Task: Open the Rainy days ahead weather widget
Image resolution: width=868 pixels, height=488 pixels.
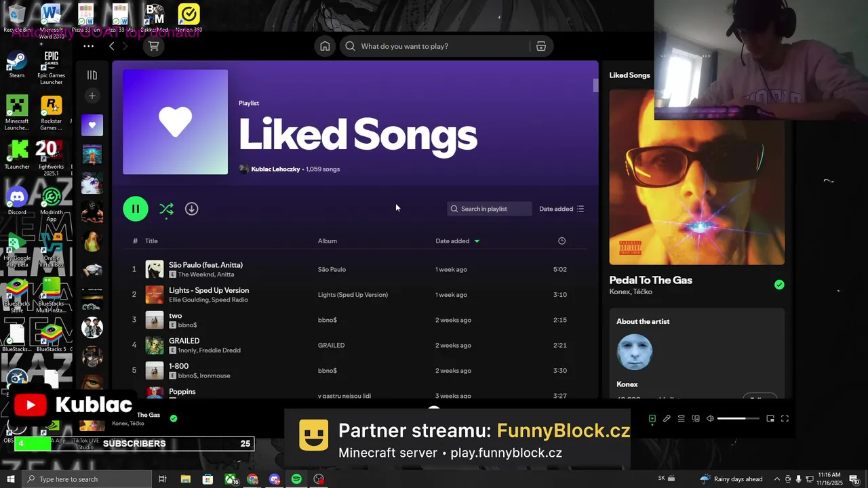Action: click(731, 479)
